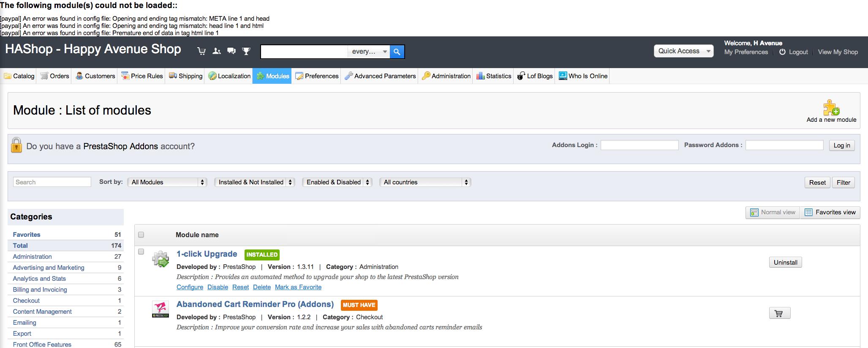868x348 pixels.
Task: Click the trophy icon in header
Action: coord(246,51)
